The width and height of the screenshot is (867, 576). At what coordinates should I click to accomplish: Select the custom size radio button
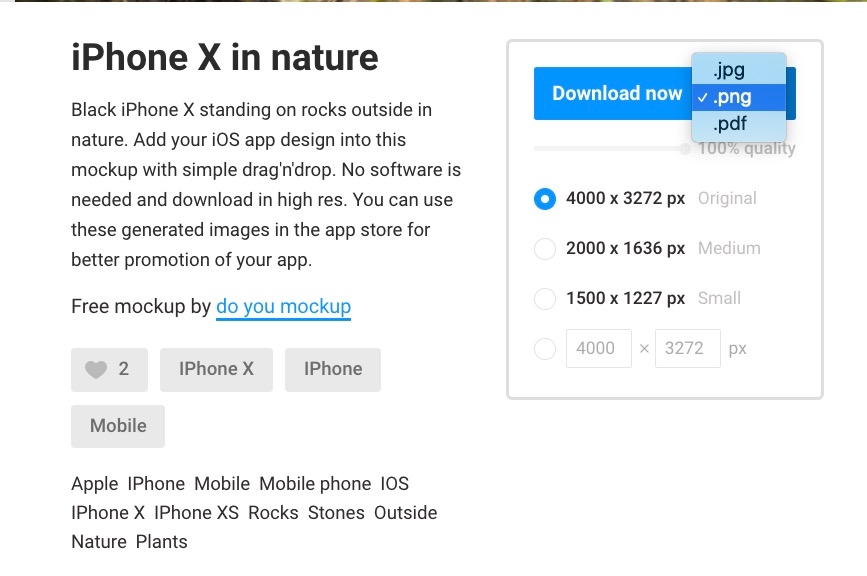[x=545, y=349]
